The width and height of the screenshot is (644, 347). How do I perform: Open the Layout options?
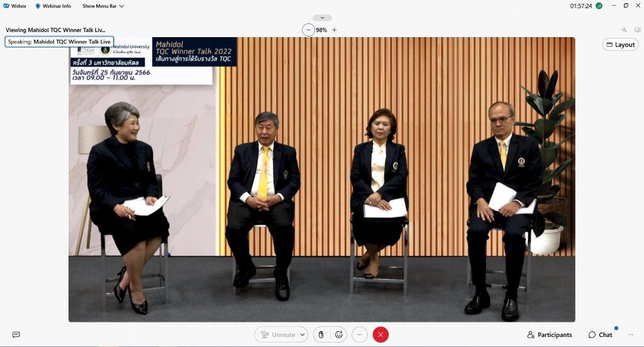click(x=620, y=45)
